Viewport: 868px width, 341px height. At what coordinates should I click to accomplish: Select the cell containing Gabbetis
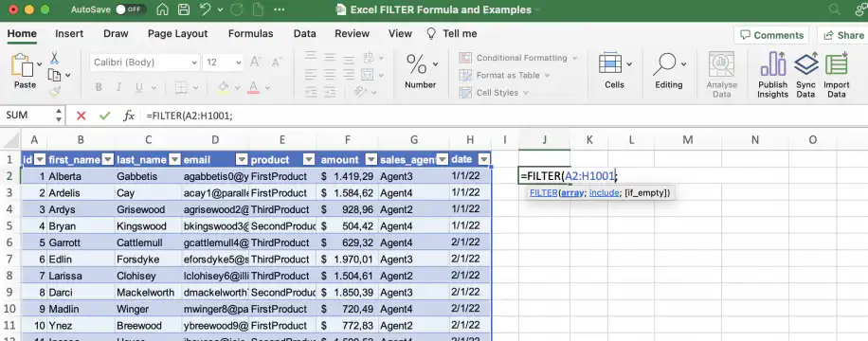[x=149, y=176]
